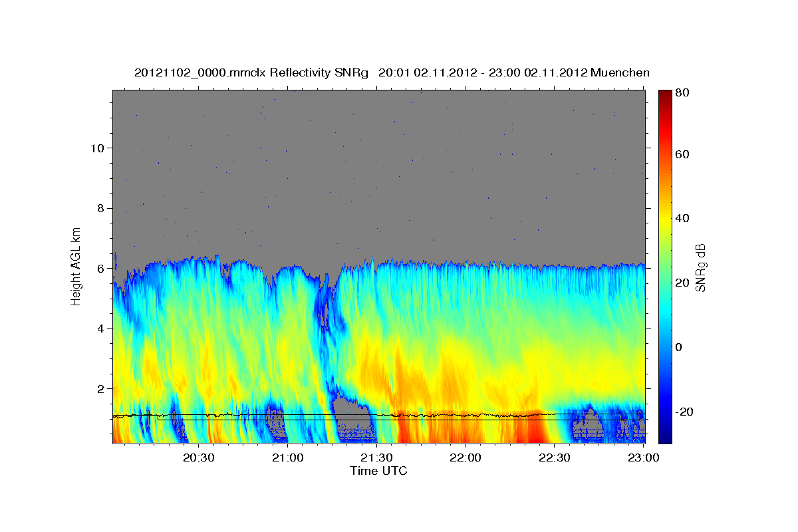
Task: Click the colorbar label '20'
Action: (682, 283)
